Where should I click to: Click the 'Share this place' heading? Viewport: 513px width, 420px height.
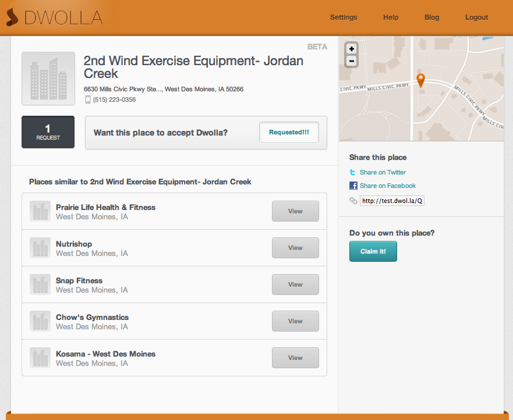coord(378,157)
